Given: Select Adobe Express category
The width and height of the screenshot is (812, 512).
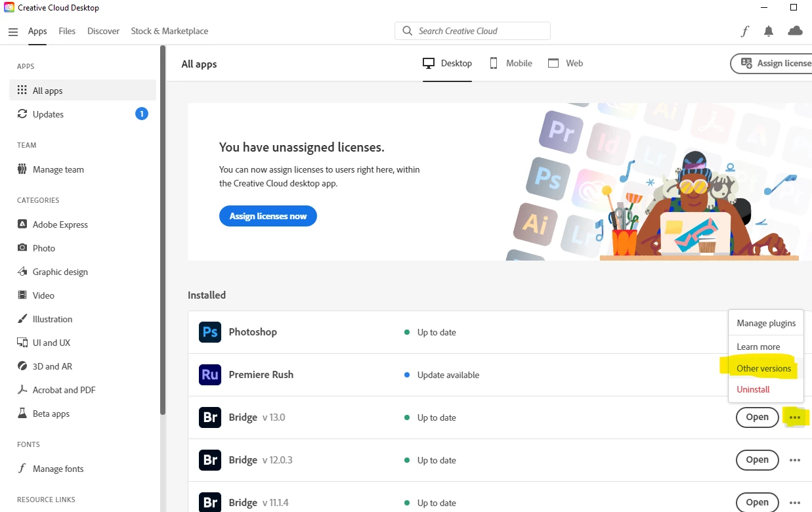Looking at the screenshot, I should [83, 224].
